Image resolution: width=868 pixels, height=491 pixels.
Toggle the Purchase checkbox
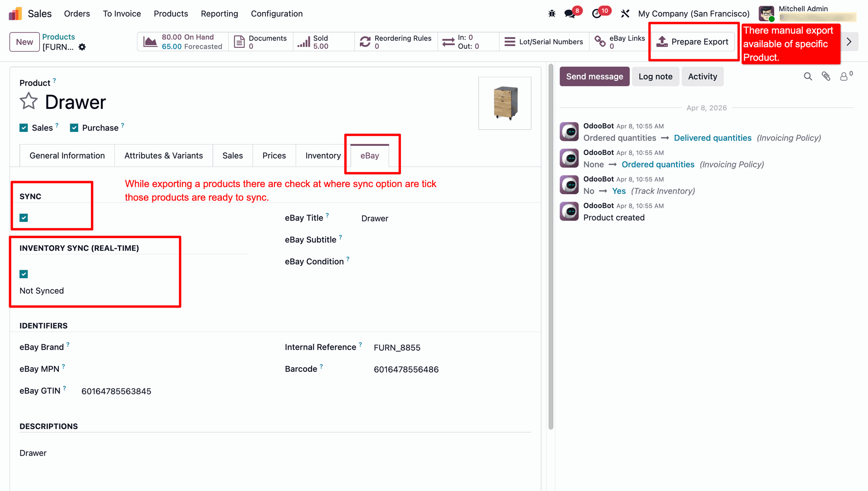coord(74,128)
